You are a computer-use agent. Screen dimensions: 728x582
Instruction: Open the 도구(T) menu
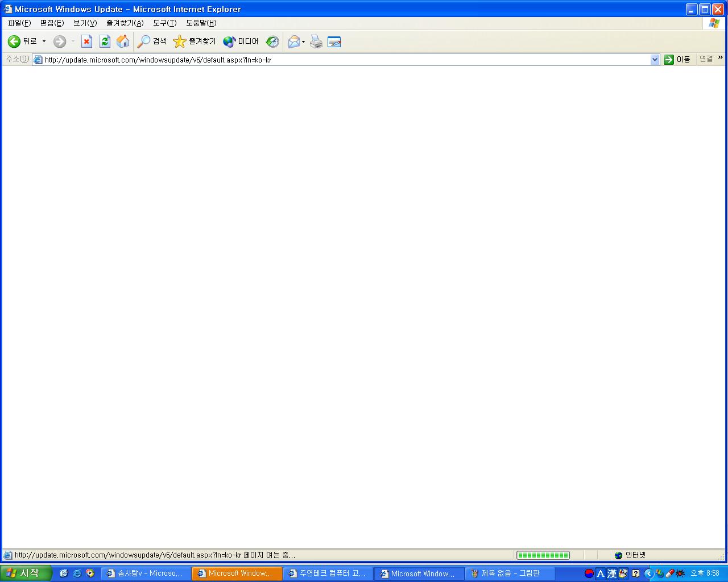[164, 23]
